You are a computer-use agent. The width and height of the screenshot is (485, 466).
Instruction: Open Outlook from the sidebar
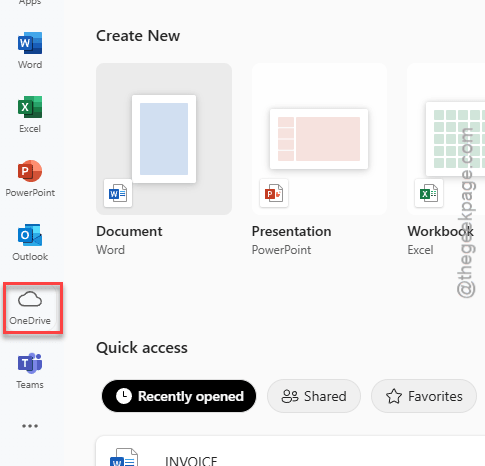click(x=30, y=242)
